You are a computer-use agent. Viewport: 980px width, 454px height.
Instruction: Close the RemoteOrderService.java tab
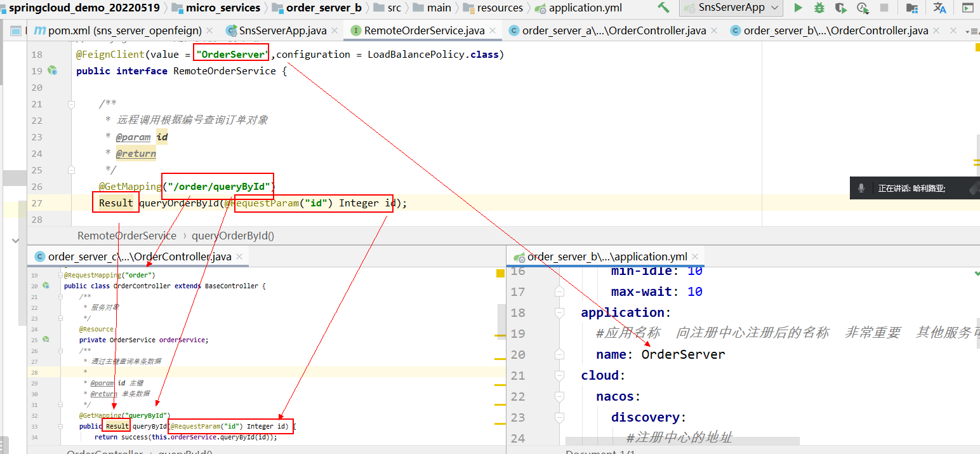[493, 30]
